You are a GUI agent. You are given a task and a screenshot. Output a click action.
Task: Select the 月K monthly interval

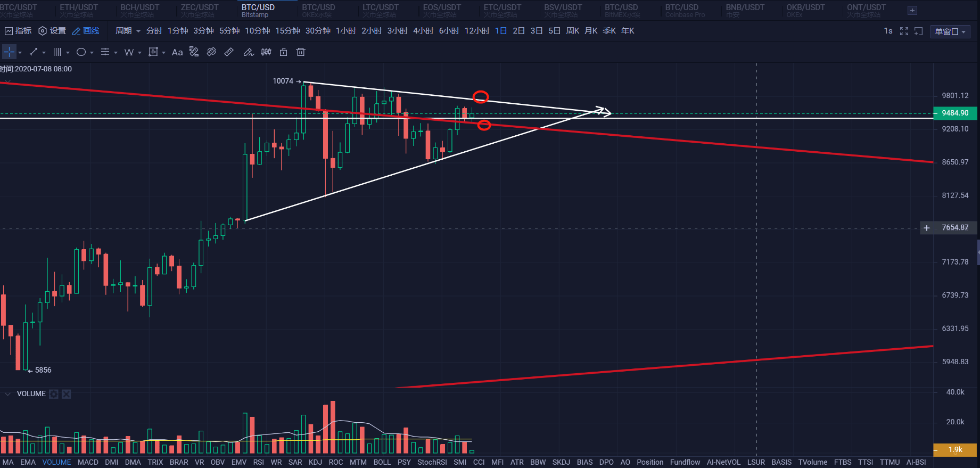click(591, 31)
